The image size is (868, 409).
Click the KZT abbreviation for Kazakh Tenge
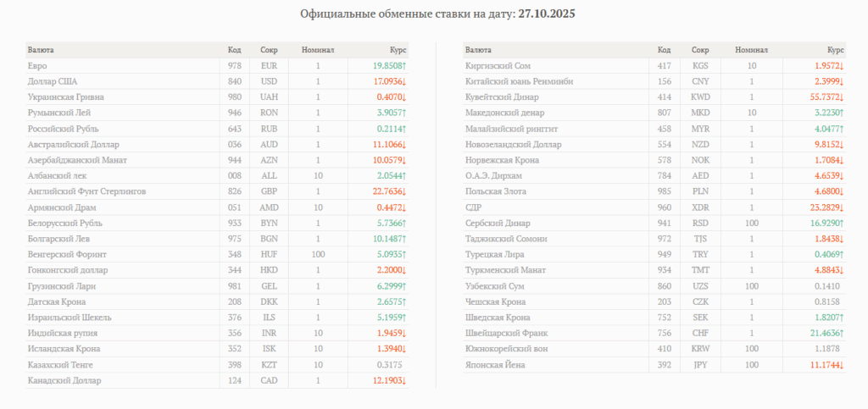270,365
